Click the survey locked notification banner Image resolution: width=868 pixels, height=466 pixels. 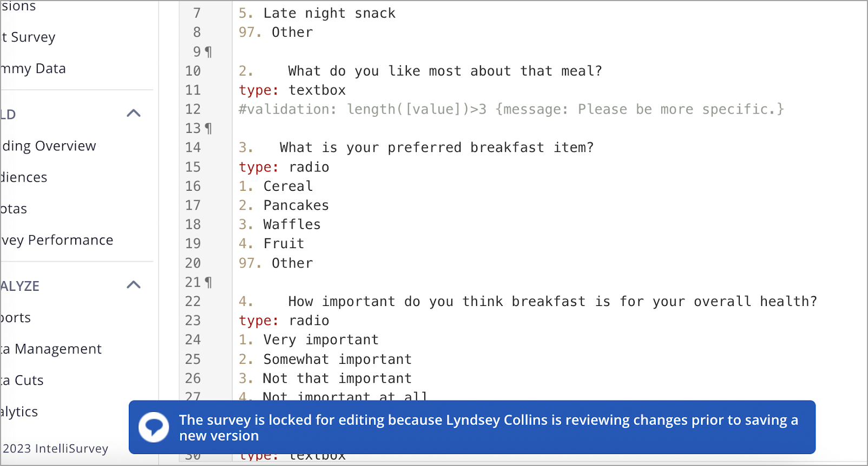472,427
